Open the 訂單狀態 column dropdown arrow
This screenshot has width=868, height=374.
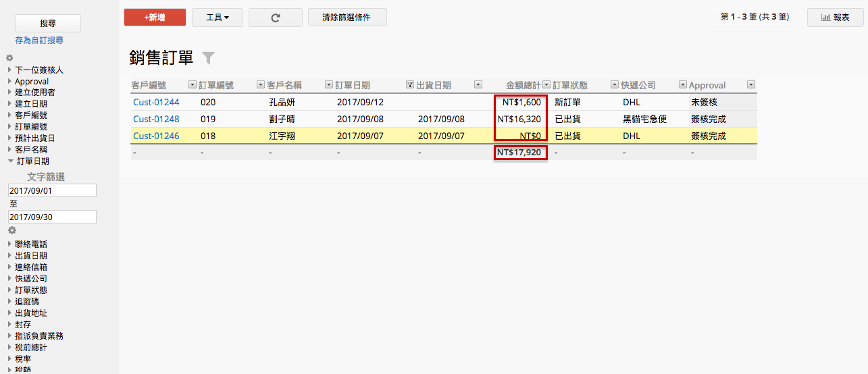615,85
